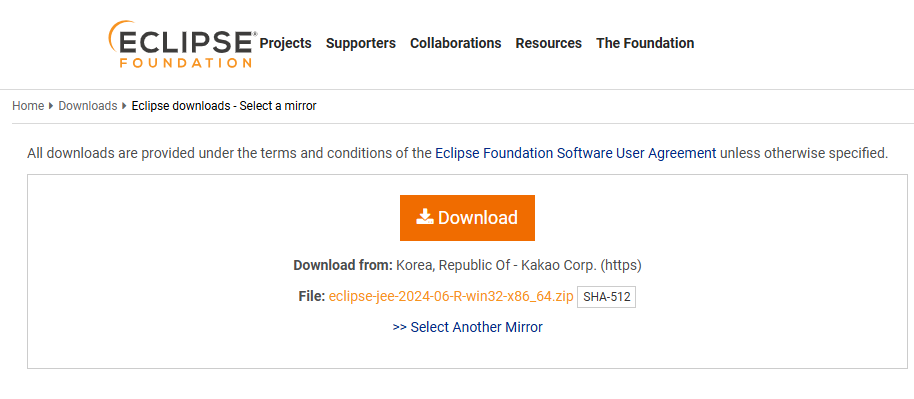Click the orange Download button
The image size is (914, 399).
point(467,218)
